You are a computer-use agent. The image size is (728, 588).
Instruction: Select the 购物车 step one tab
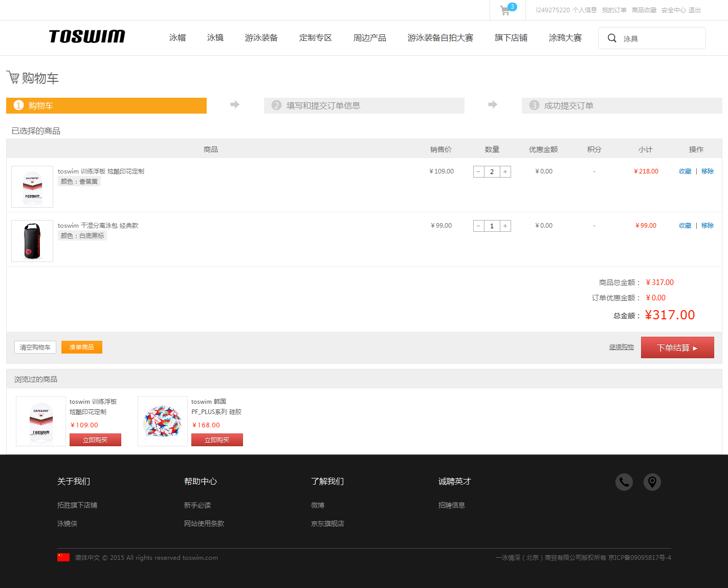[x=106, y=105]
